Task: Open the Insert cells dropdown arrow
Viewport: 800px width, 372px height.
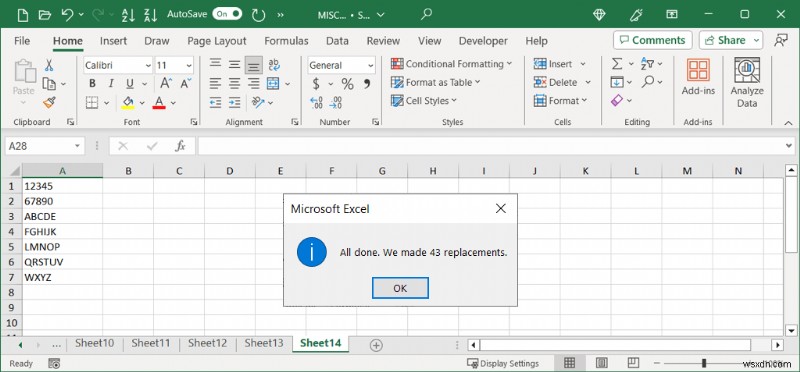Action: pos(583,64)
